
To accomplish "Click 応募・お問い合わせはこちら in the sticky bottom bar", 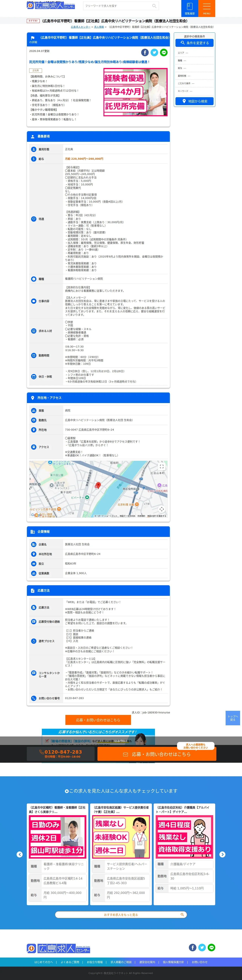I will (157, 754).
